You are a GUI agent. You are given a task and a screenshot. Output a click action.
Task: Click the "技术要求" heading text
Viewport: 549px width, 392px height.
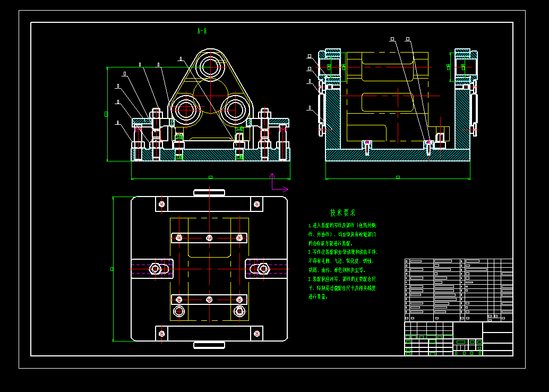[342, 212]
